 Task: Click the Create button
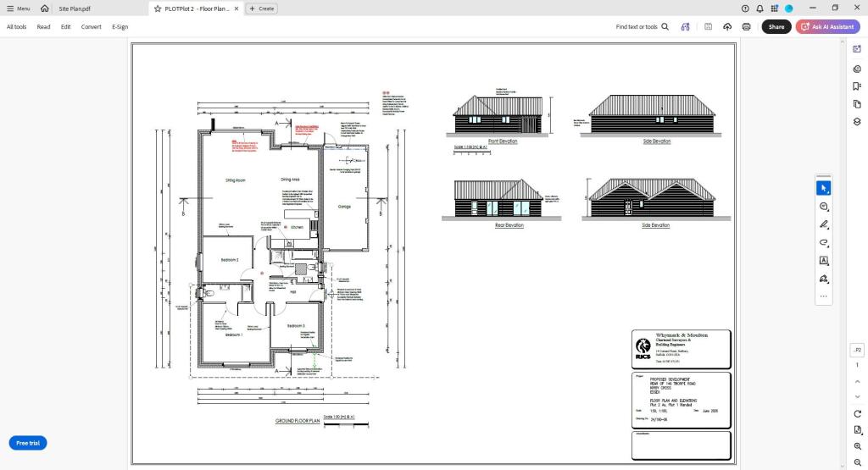(262, 8)
